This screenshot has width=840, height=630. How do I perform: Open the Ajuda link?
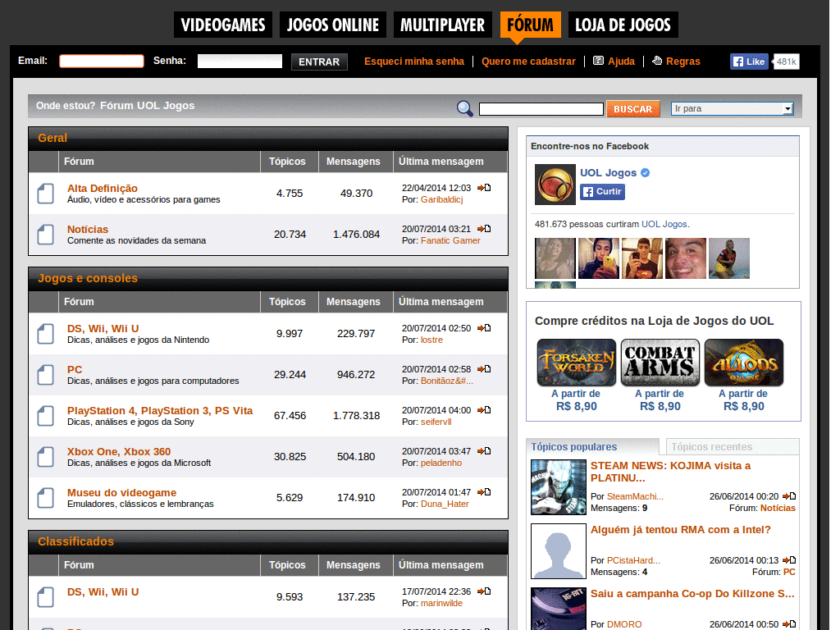click(622, 61)
